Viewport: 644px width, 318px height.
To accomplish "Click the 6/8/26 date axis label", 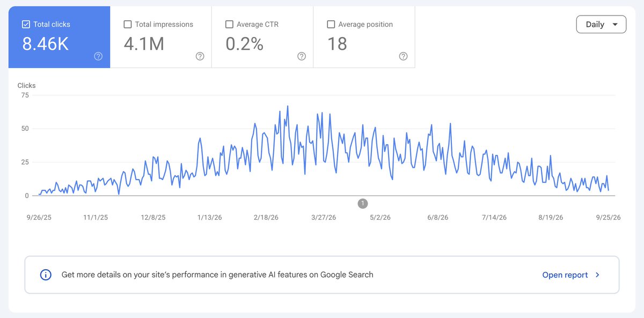I will click(x=438, y=217).
